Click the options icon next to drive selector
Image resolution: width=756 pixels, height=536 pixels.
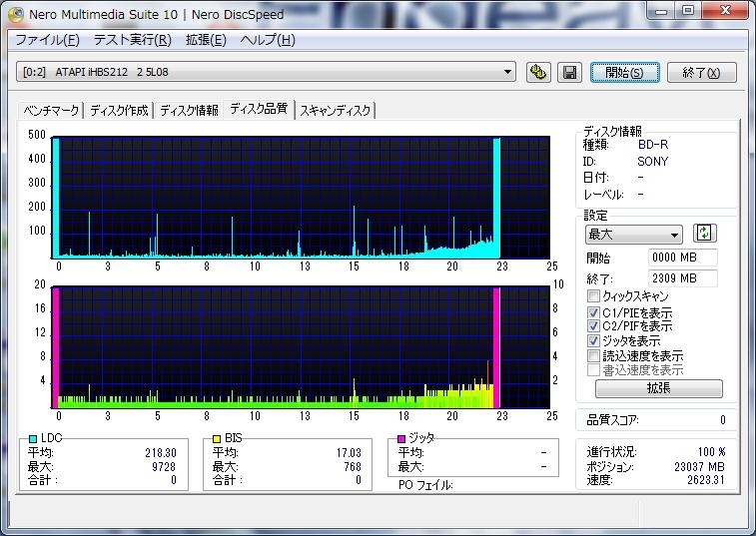[x=538, y=72]
